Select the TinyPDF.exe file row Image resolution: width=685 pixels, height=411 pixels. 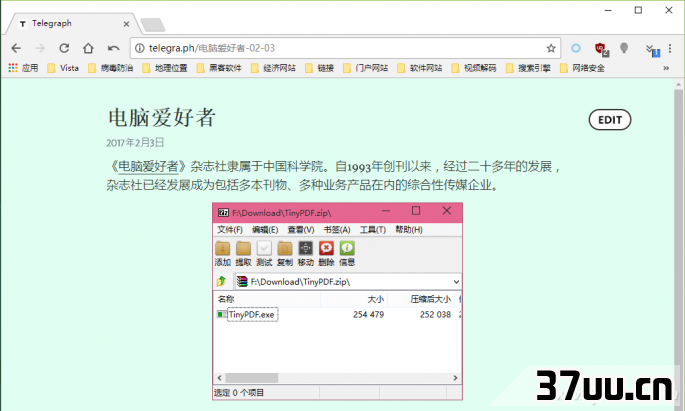pyautogui.click(x=337, y=314)
